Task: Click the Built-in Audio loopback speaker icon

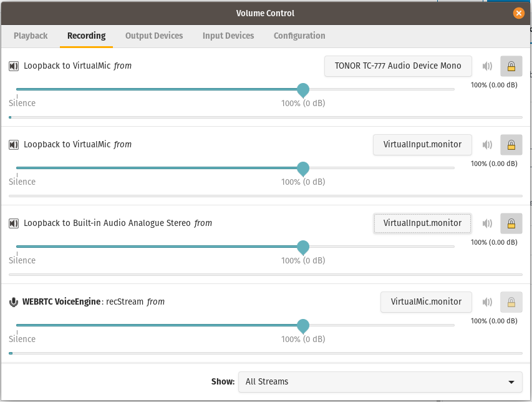Action: point(14,223)
